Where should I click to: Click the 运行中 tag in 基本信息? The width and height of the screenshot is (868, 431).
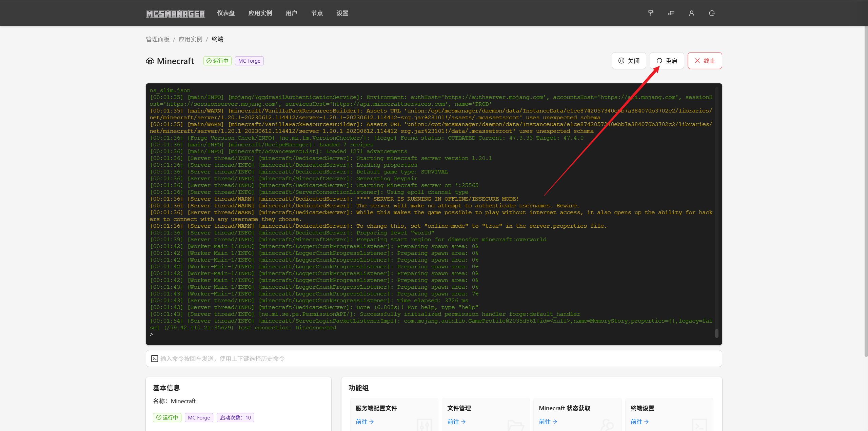pyautogui.click(x=167, y=417)
